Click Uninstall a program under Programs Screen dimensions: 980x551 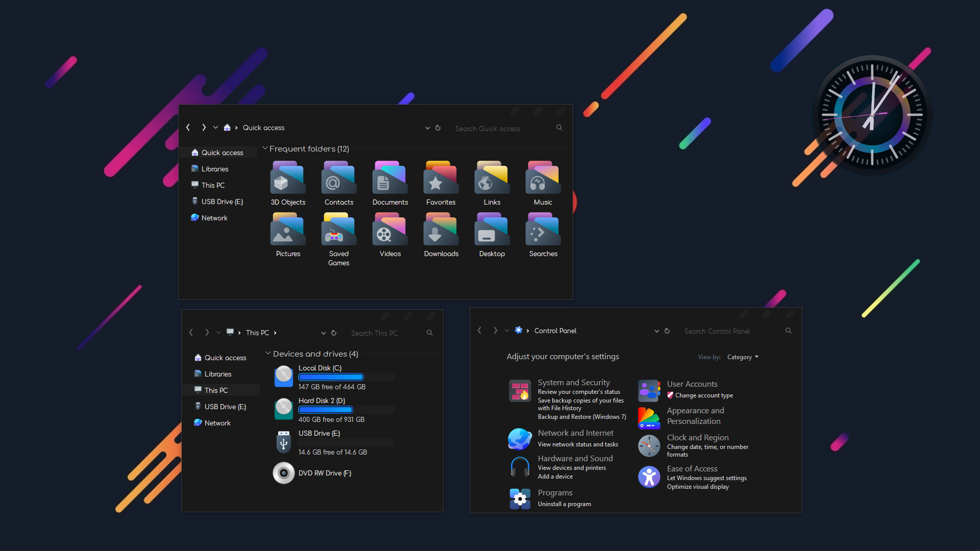(563, 504)
